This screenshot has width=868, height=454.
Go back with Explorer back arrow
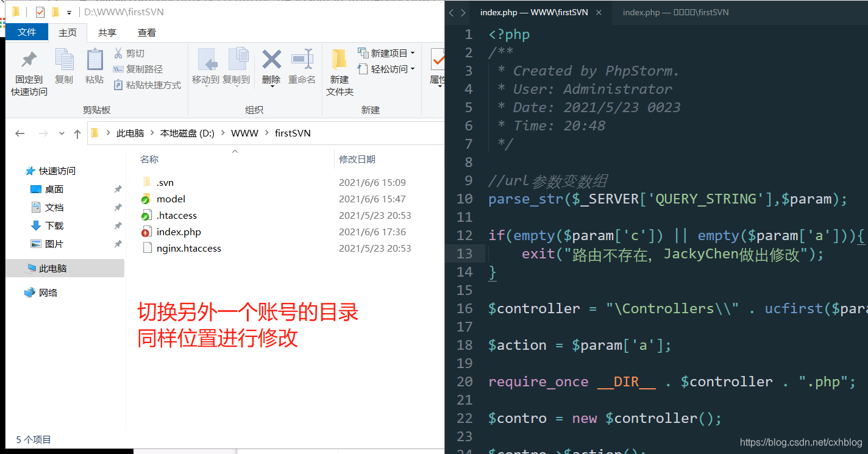(x=20, y=133)
